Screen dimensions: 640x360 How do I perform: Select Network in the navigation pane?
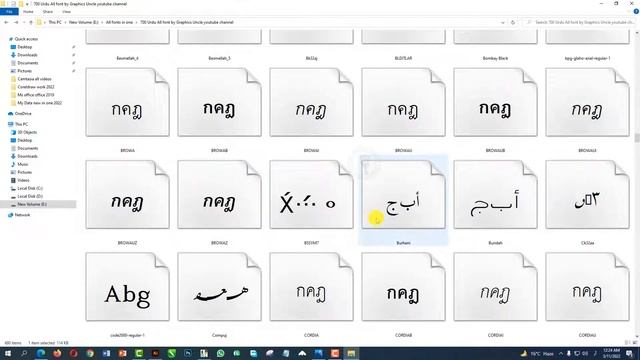[22, 215]
